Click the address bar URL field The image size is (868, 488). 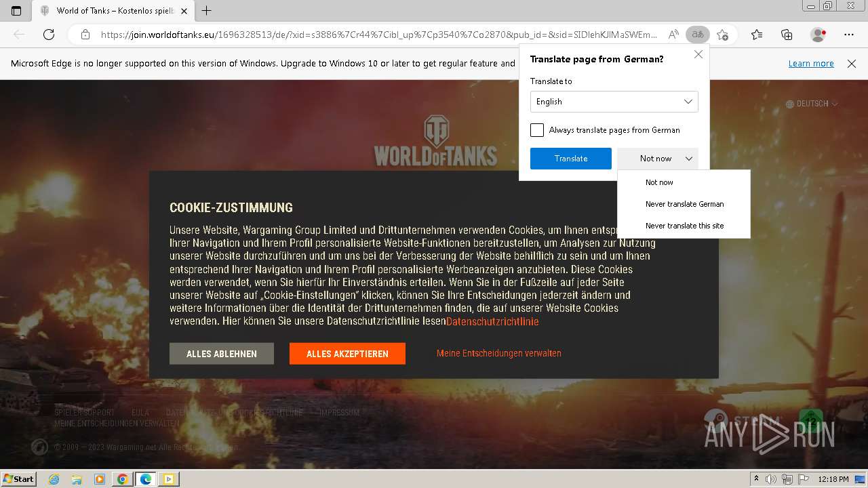[378, 35]
